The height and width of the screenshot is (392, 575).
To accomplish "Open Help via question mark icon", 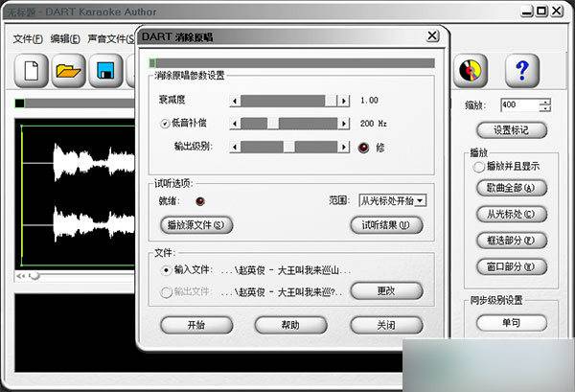I will (521, 70).
